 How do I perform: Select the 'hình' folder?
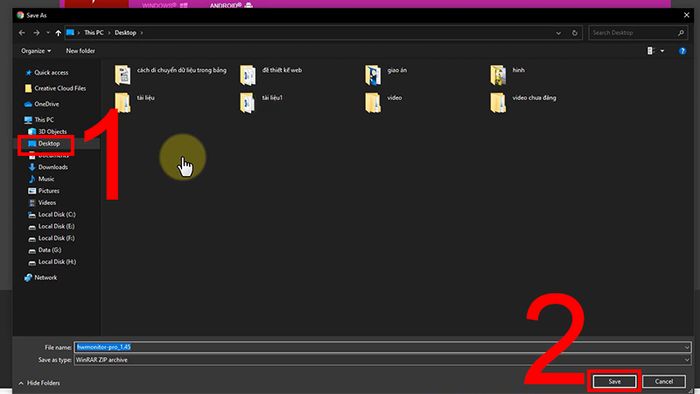click(x=508, y=75)
